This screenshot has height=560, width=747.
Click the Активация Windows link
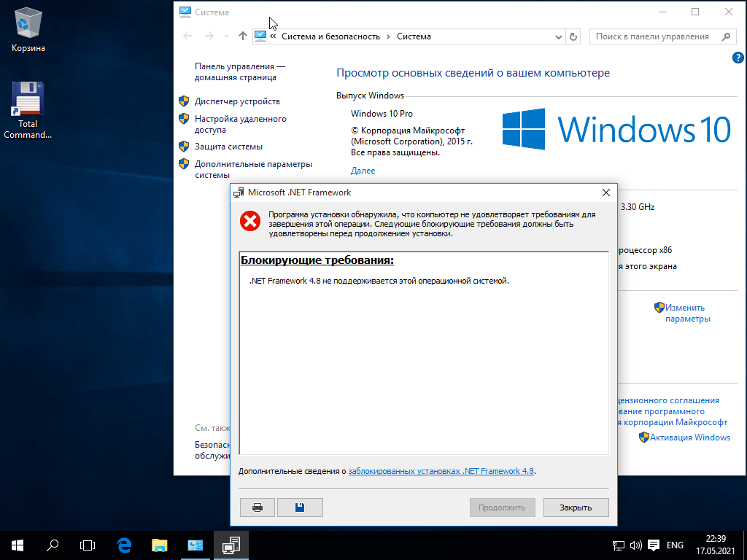(x=690, y=437)
